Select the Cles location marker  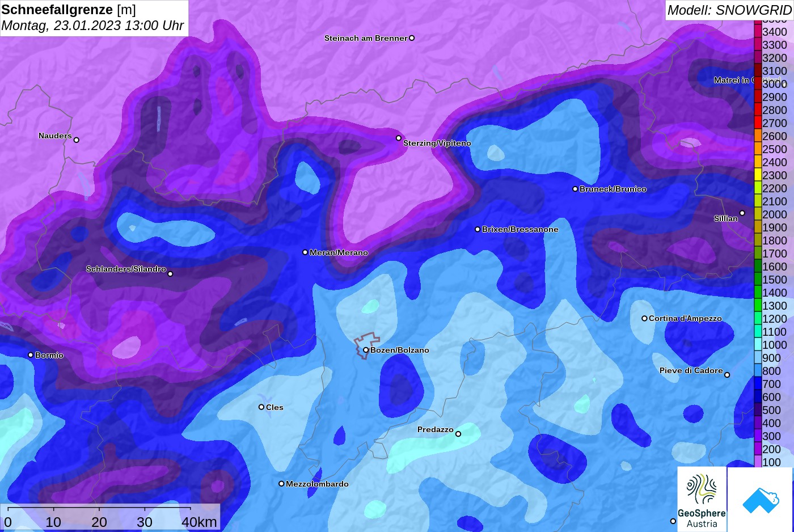pos(261,407)
